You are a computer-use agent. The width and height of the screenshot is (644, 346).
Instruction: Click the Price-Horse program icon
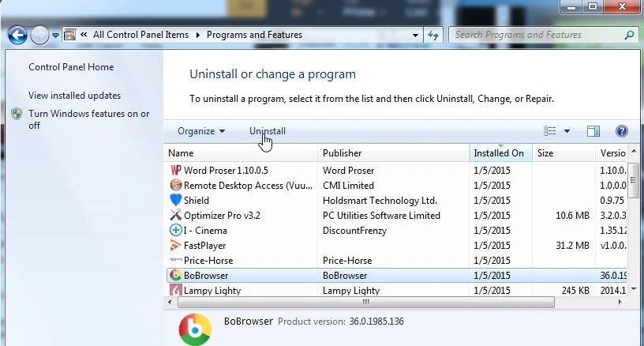pyautogui.click(x=176, y=260)
